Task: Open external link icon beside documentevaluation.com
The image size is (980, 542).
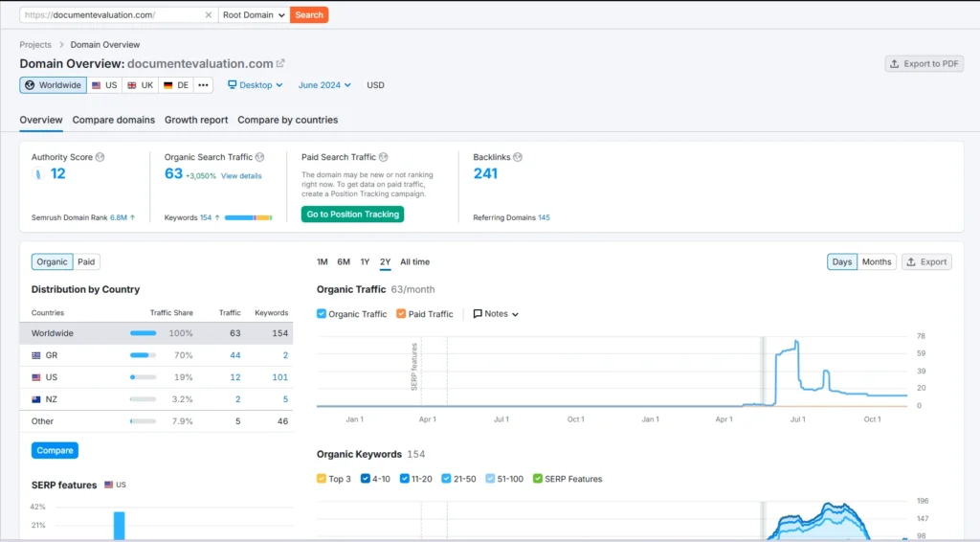Action: pyautogui.click(x=280, y=63)
